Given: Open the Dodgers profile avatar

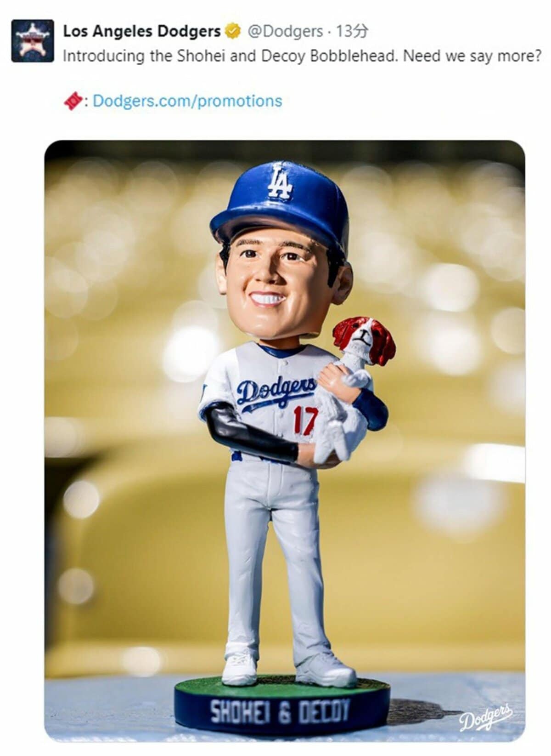Looking at the screenshot, I should (x=32, y=41).
